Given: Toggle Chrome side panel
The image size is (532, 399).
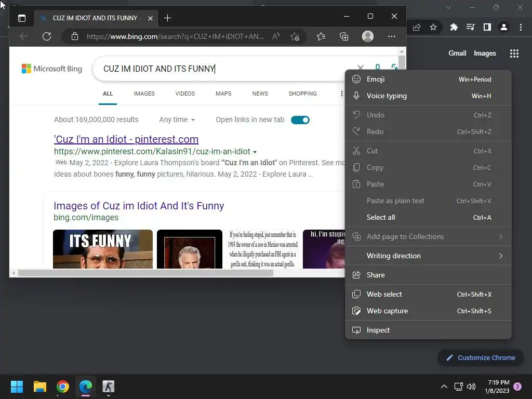Looking at the screenshot, I should 487,27.
